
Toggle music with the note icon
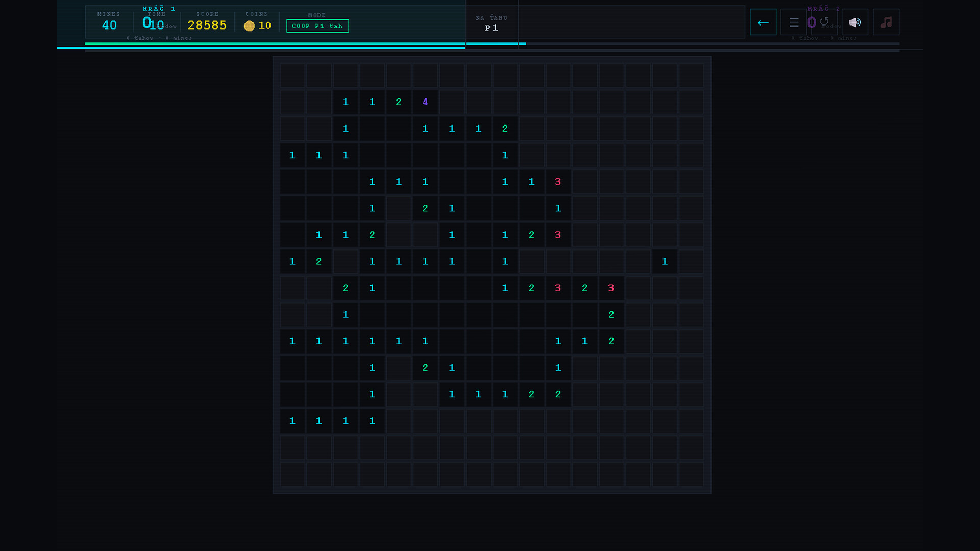(886, 22)
